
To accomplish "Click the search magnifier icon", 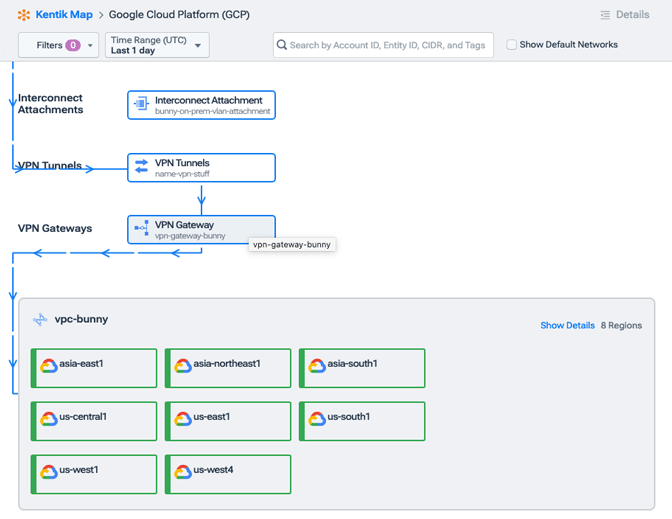I will (282, 45).
